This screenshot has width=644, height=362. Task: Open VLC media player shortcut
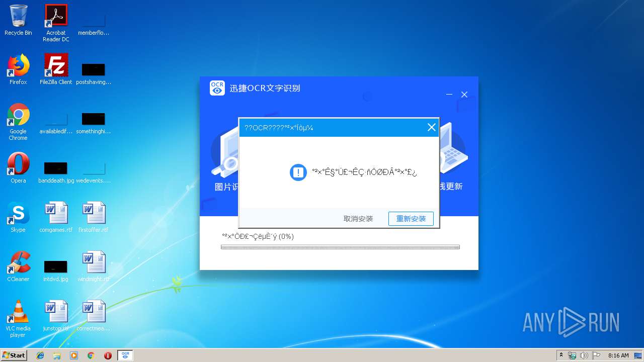tap(18, 319)
